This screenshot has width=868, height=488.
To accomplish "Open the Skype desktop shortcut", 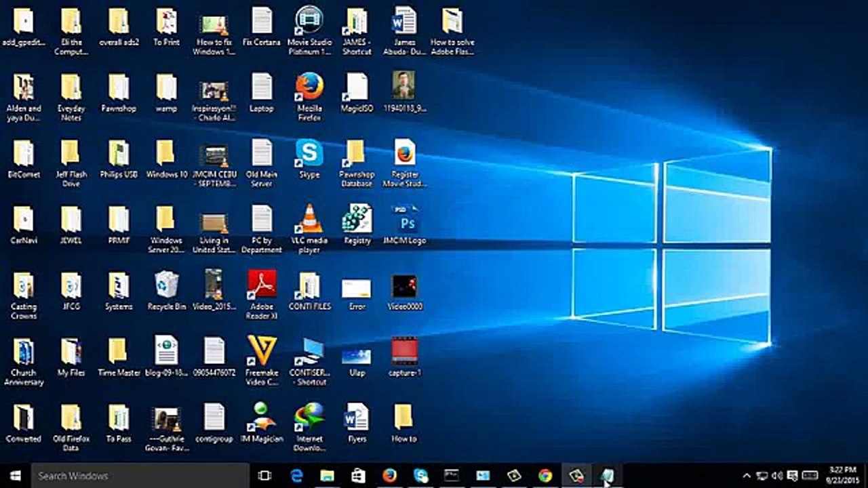I will tap(309, 160).
